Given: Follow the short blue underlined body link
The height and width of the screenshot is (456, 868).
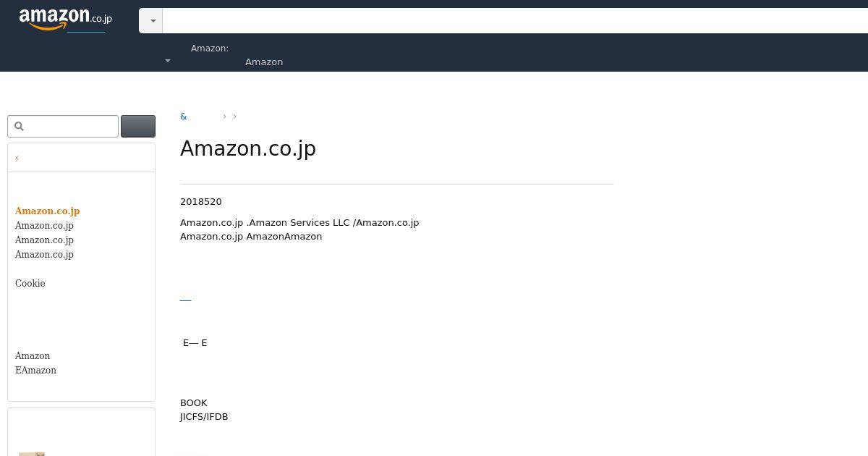Looking at the screenshot, I should click(185, 299).
